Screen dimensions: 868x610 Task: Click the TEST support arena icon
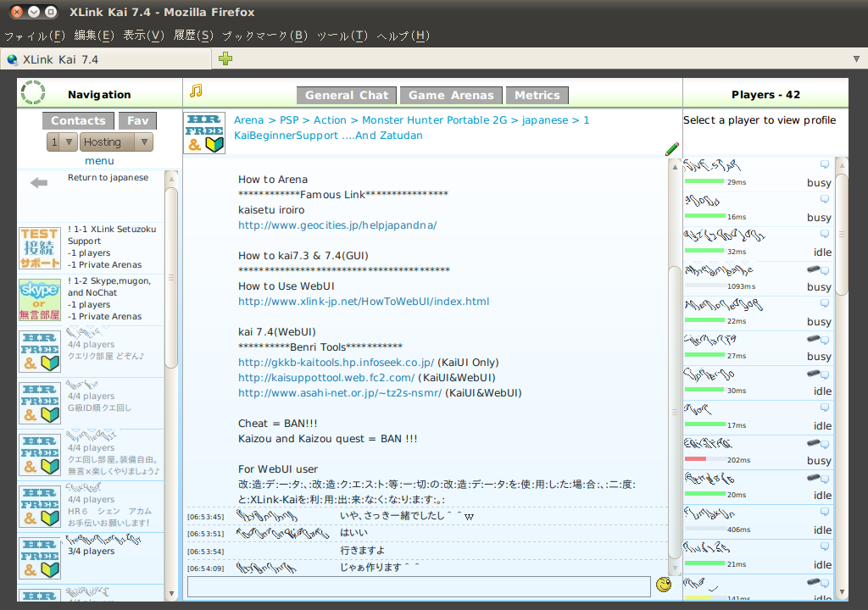pyautogui.click(x=39, y=248)
